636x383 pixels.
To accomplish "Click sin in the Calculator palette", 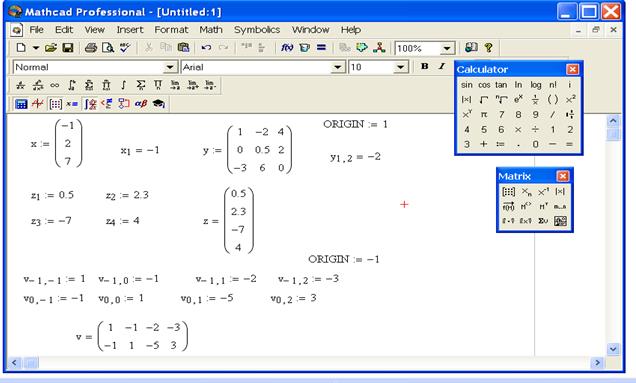I will 466,85.
